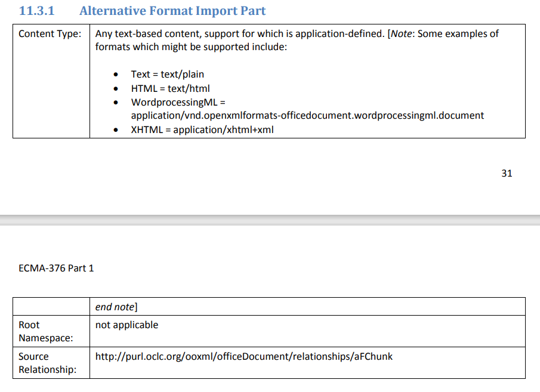Click the bullet dot beside "Text = text/plain"

point(116,75)
